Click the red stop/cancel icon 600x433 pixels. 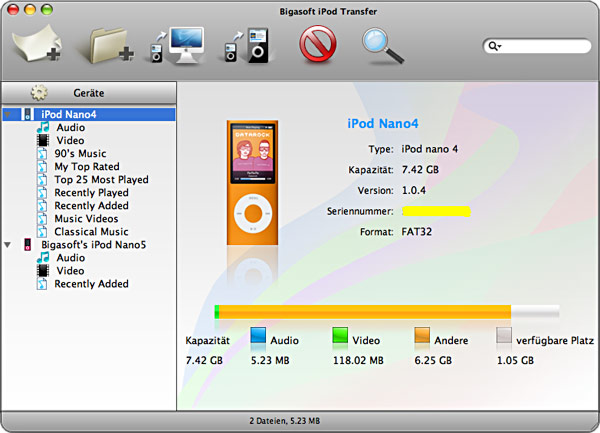(318, 44)
